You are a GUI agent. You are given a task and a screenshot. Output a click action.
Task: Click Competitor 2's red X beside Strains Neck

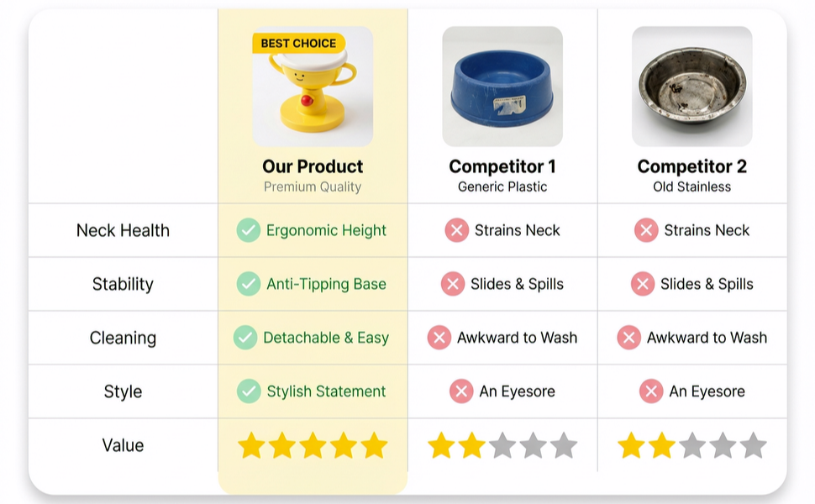646,230
